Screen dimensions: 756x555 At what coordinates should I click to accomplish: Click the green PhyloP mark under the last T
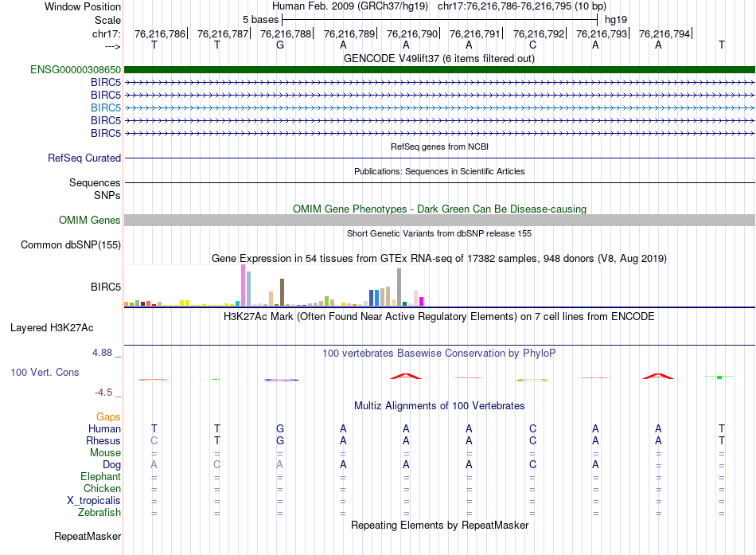point(719,377)
